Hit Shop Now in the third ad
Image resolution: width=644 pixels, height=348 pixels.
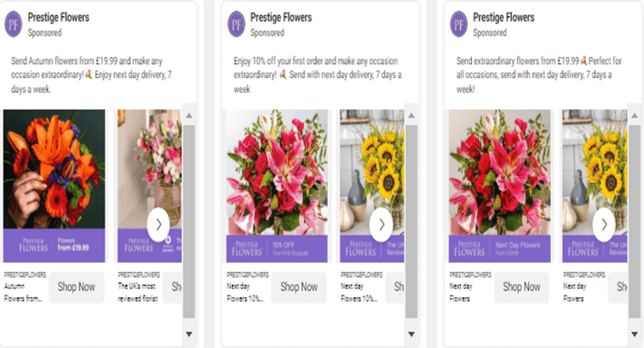pos(521,288)
